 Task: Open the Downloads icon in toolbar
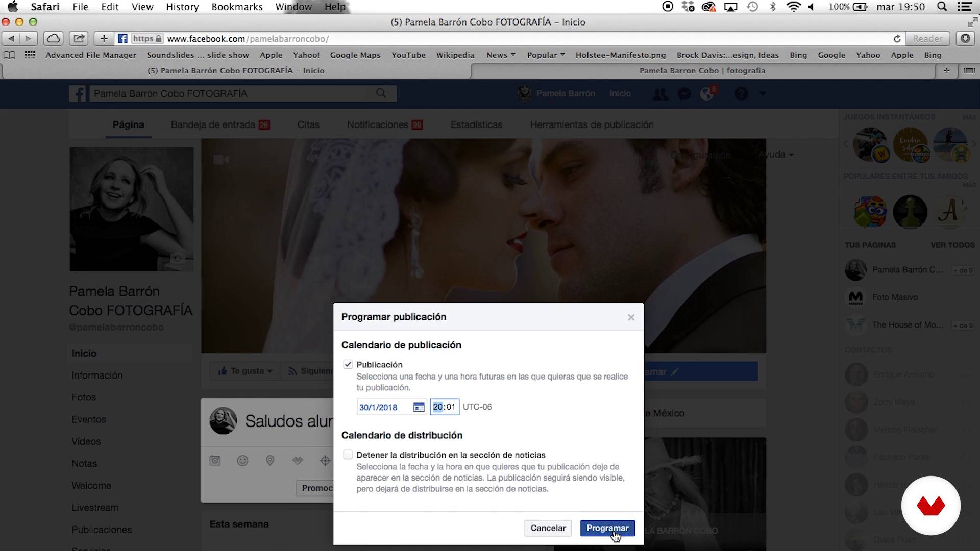tap(965, 38)
